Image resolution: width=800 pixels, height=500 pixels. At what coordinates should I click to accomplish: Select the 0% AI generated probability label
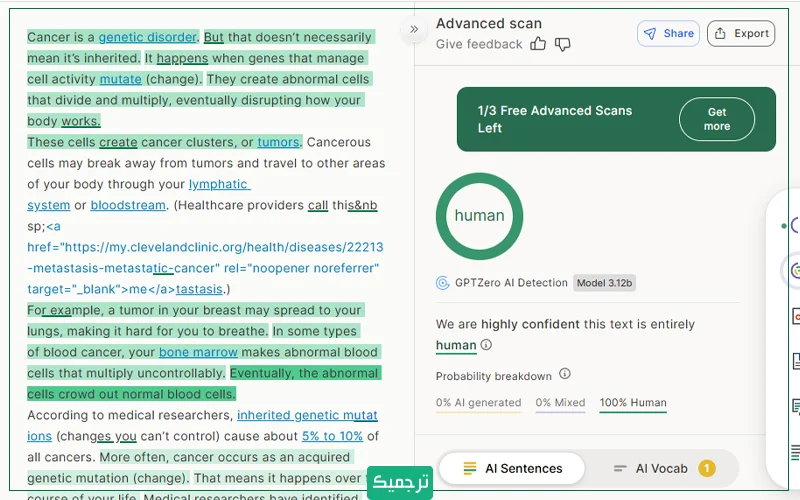(478, 403)
